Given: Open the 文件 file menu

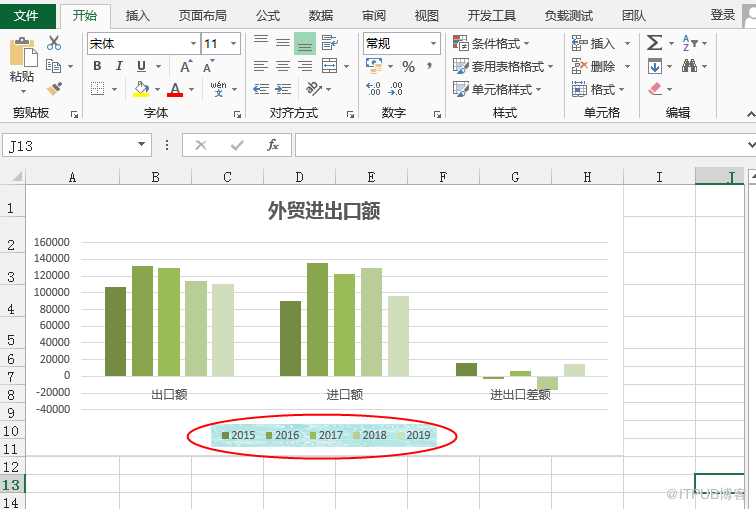Looking at the screenshot, I should 26,15.
